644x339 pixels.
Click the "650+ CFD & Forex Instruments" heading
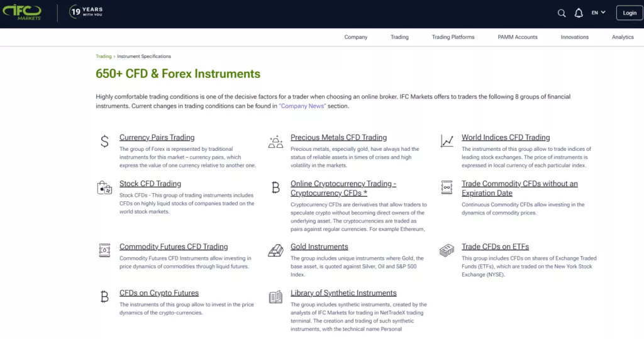(x=178, y=74)
